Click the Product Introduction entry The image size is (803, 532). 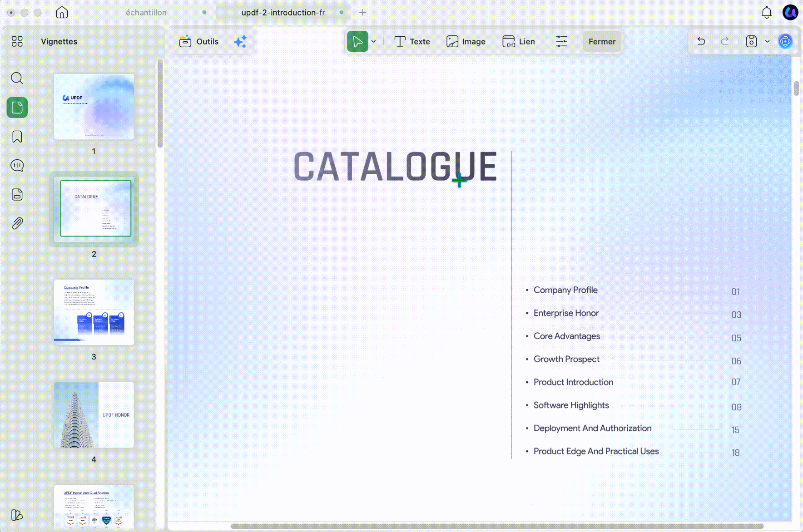573,382
